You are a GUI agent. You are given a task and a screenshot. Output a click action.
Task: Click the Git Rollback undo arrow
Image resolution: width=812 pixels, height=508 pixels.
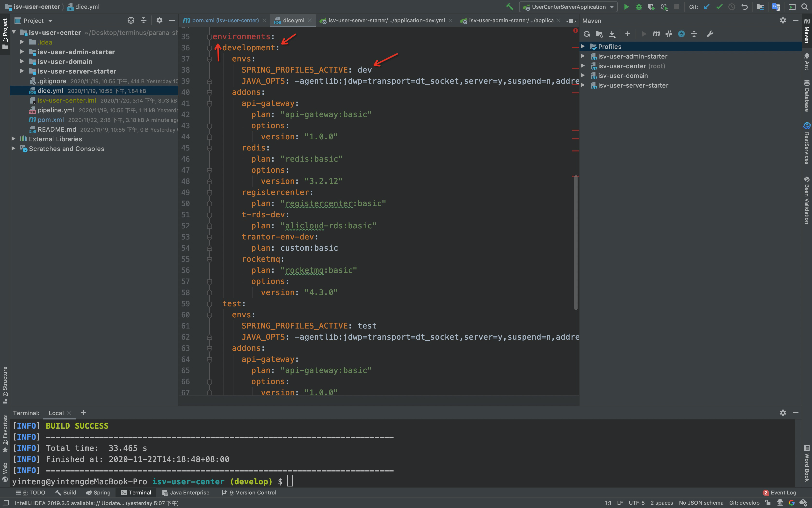click(745, 7)
